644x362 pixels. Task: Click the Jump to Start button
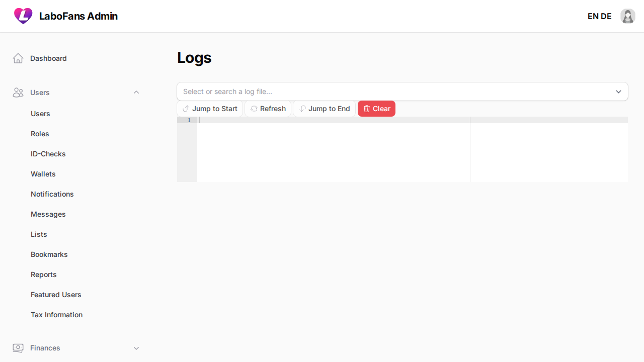pyautogui.click(x=210, y=109)
